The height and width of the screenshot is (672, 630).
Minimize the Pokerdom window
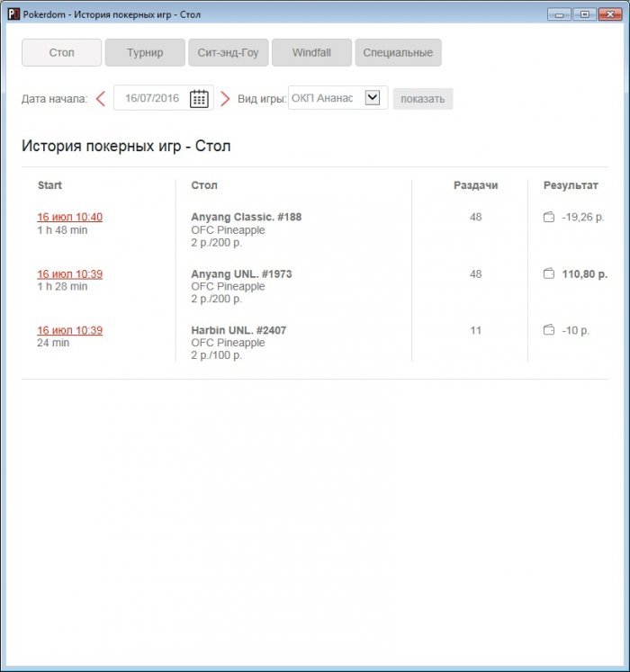559,14
